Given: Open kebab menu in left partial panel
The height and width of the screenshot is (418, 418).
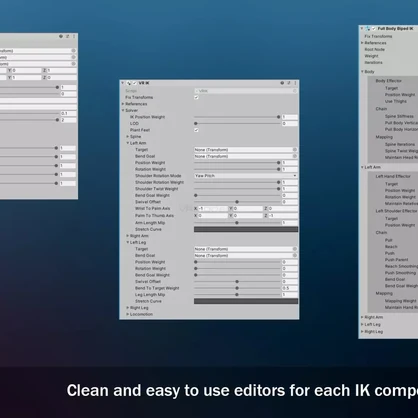Looking at the screenshot, I should 74,36.
